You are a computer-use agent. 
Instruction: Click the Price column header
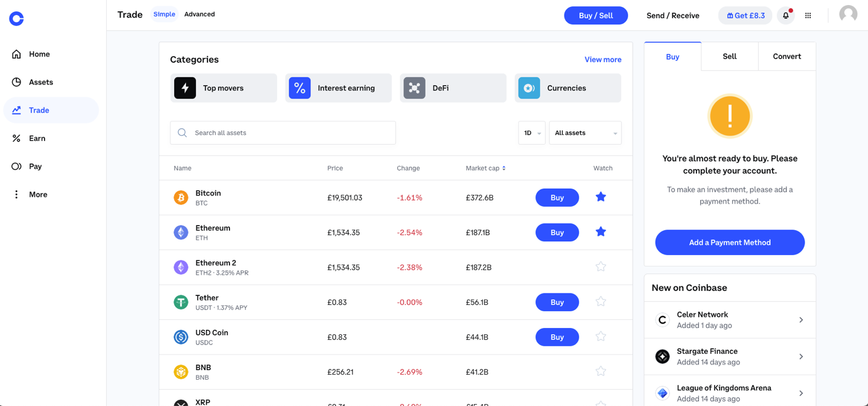(335, 168)
